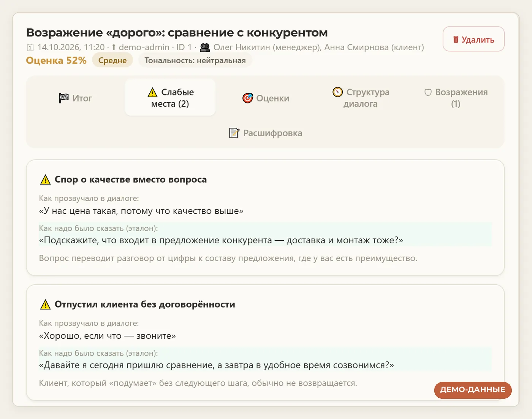
Task: Click the date text 14.10.2026, 11:20
Action: click(x=71, y=48)
